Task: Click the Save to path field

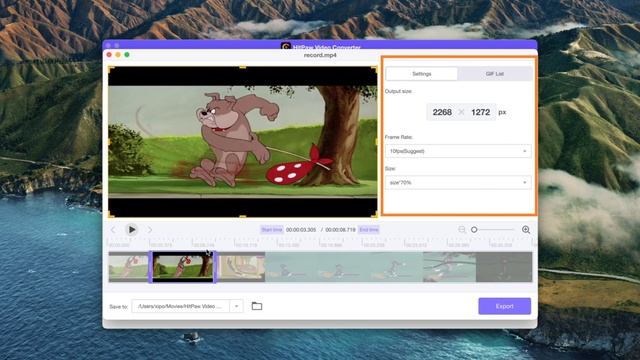Action: coord(181,306)
